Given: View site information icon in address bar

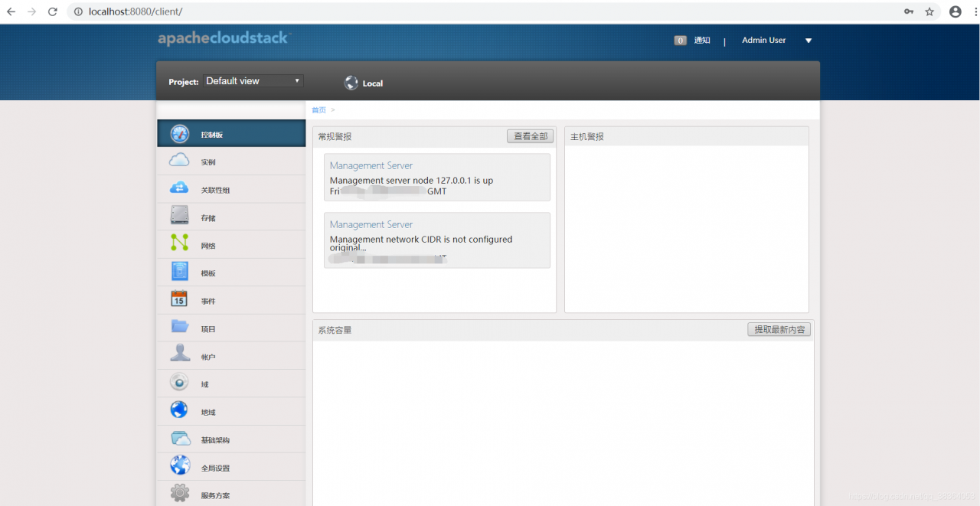Looking at the screenshot, I should (x=79, y=11).
